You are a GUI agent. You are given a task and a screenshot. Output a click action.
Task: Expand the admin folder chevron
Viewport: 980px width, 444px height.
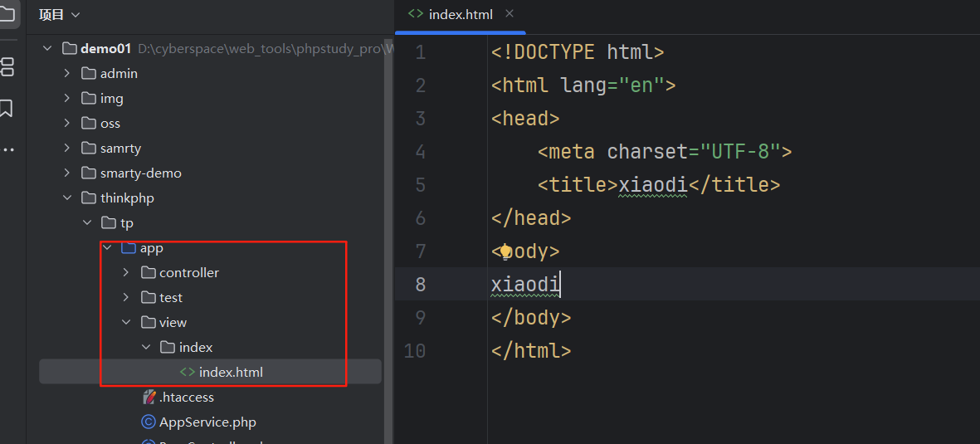coord(67,73)
